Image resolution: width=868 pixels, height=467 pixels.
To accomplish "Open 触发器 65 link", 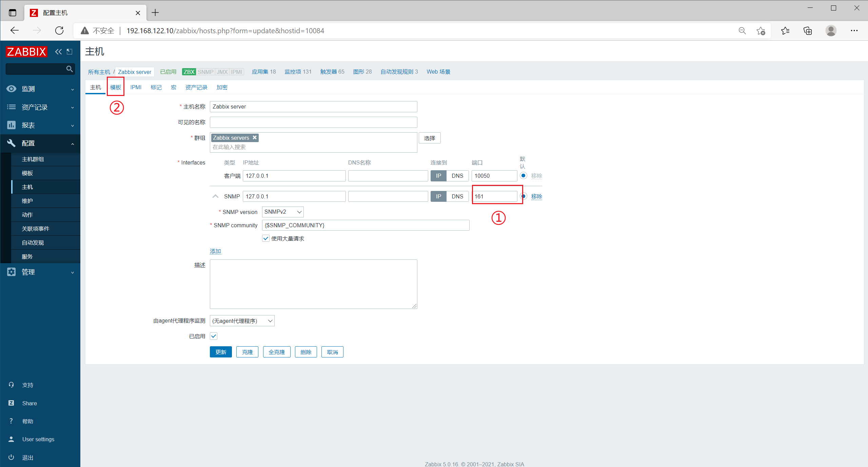I will point(332,72).
